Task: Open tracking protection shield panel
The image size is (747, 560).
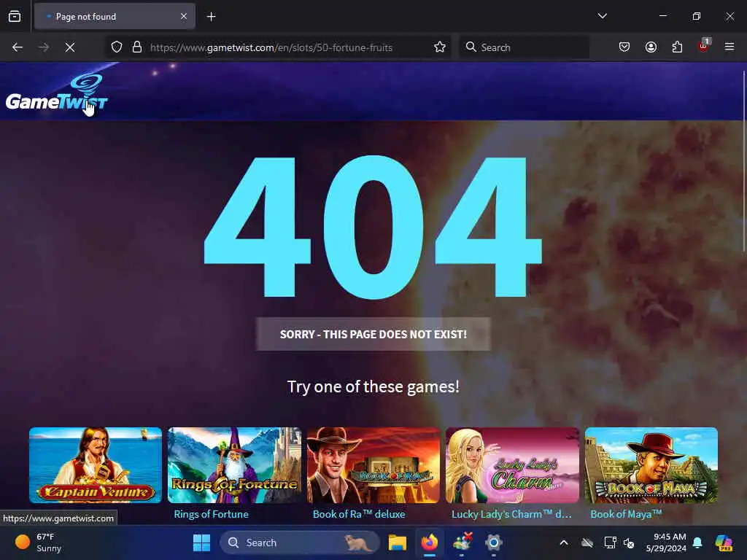Action: pyautogui.click(x=117, y=47)
